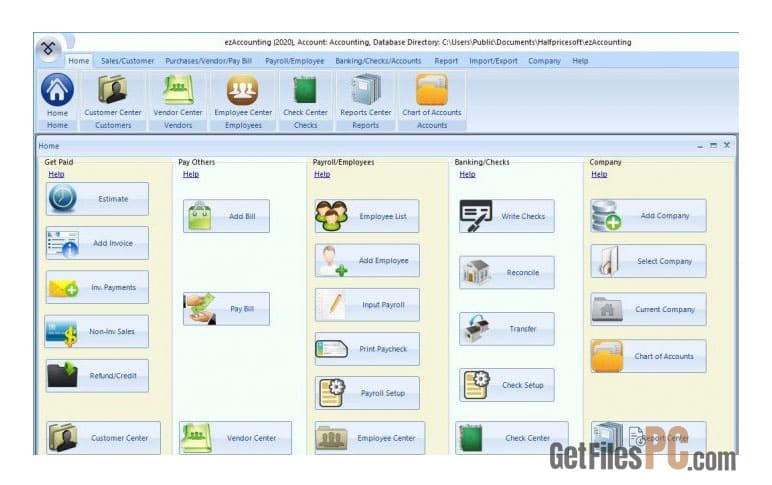Screen dimensions: 772x485
Task: Open Check Center button in Banking/Checks
Action: tap(512, 438)
